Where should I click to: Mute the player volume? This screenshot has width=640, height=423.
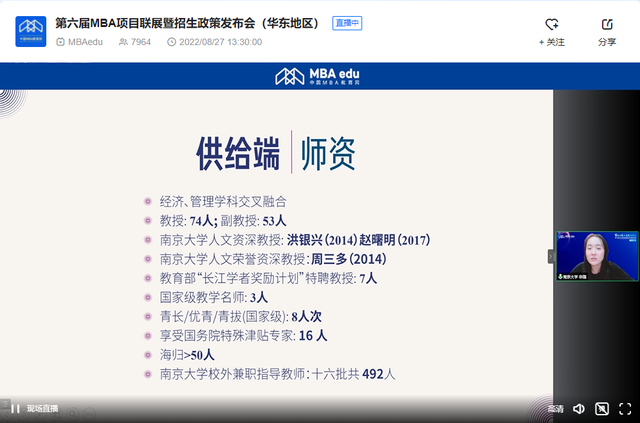point(579,409)
